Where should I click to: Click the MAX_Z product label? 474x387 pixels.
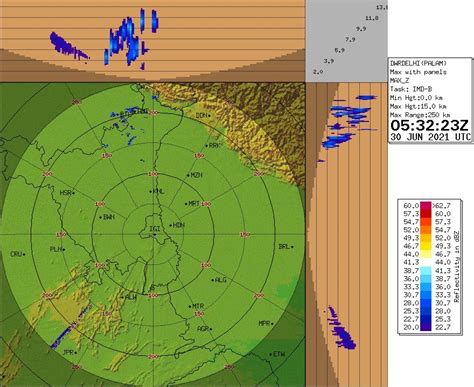[x=400, y=81]
